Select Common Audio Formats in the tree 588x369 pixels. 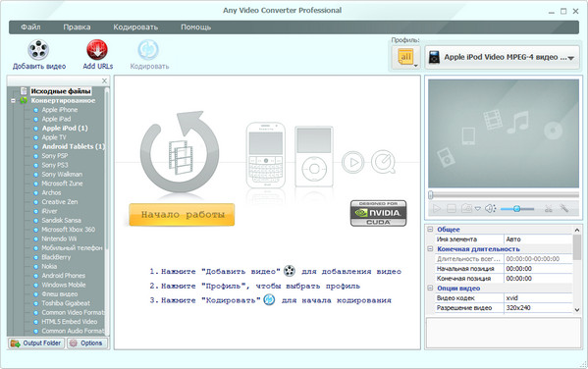click(73, 331)
